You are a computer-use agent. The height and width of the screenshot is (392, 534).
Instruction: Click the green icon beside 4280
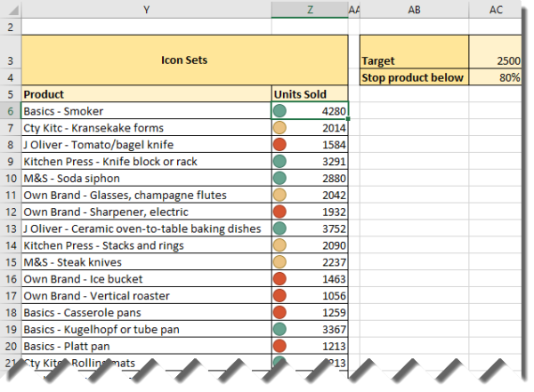pos(279,111)
